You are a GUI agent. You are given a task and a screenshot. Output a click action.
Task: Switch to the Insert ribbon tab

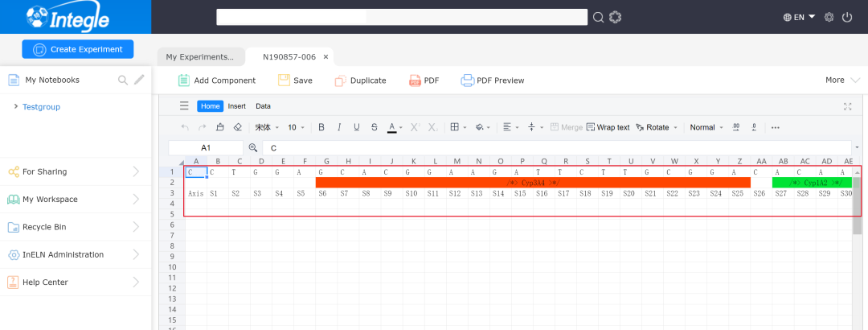237,106
